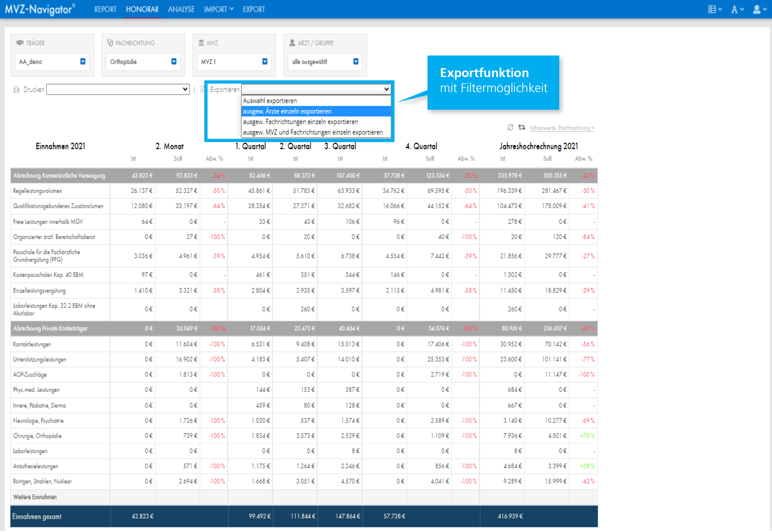Click the 'AOP-Zuschläge' row label
This screenshot has height=532, width=772.
30,375
